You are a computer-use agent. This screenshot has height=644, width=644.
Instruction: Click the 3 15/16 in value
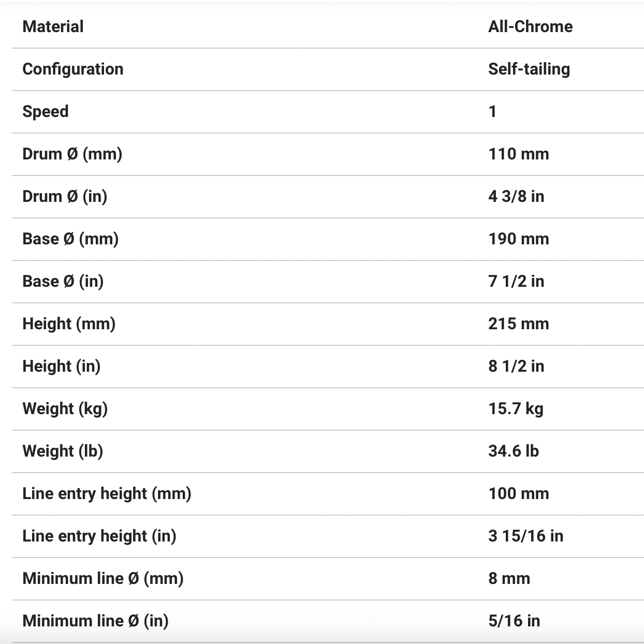click(x=525, y=536)
